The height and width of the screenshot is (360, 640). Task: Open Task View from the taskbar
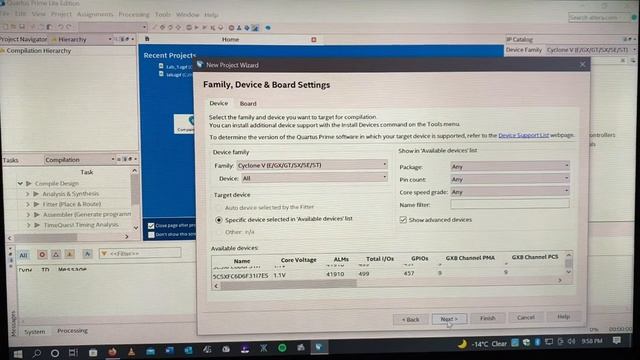click(73, 353)
